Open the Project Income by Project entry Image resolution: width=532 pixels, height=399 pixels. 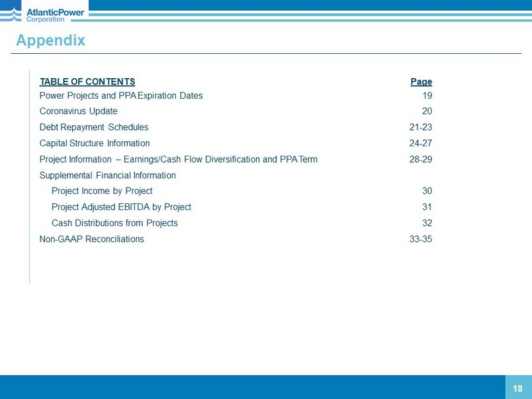click(102, 191)
